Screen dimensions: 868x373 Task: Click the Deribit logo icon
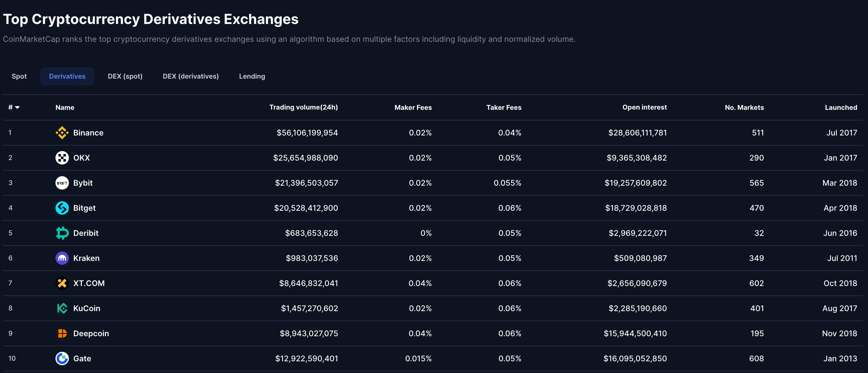(62, 233)
